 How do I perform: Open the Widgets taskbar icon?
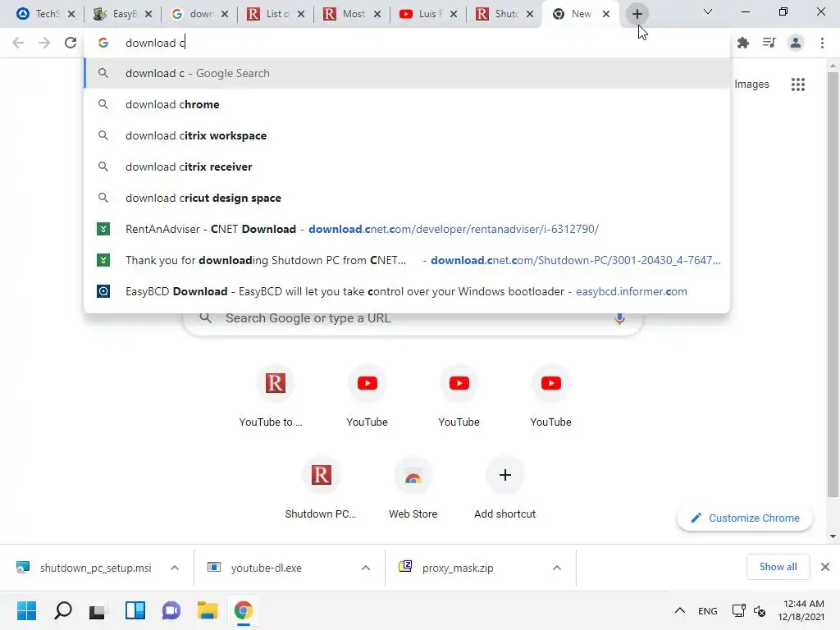tap(135, 610)
